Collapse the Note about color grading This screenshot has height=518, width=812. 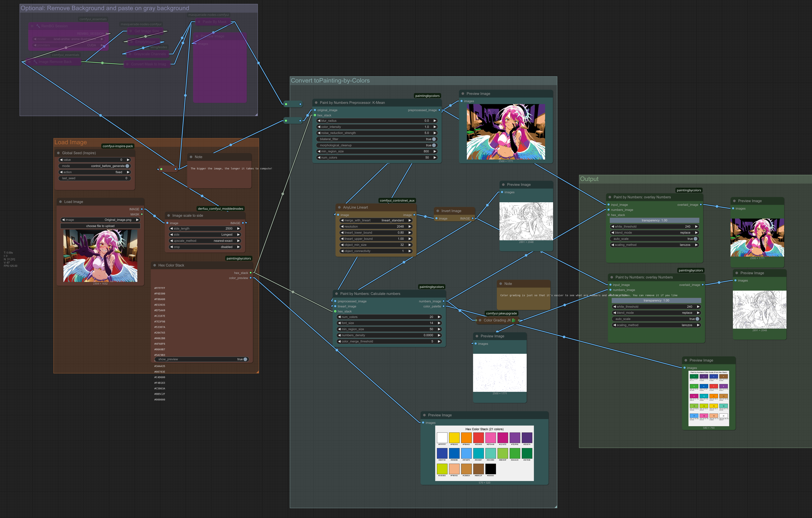(x=501, y=284)
